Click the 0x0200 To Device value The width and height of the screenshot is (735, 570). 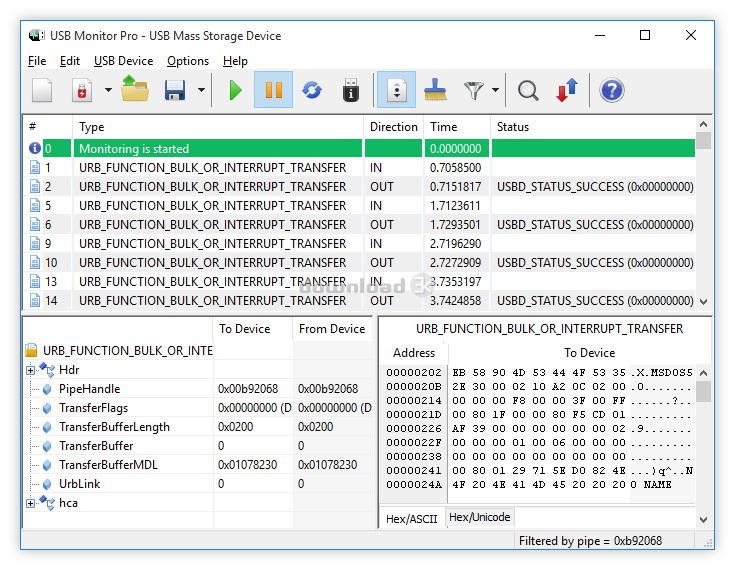click(235, 427)
